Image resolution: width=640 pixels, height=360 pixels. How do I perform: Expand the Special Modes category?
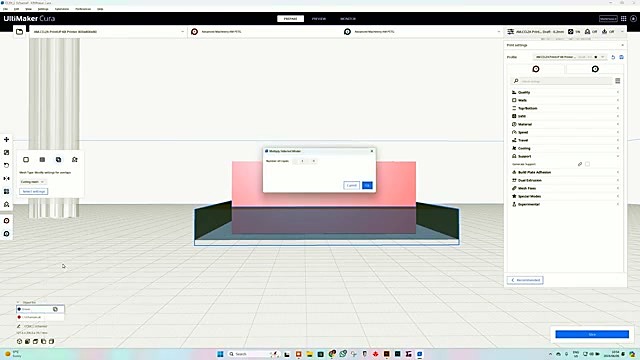pyautogui.click(x=565, y=196)
